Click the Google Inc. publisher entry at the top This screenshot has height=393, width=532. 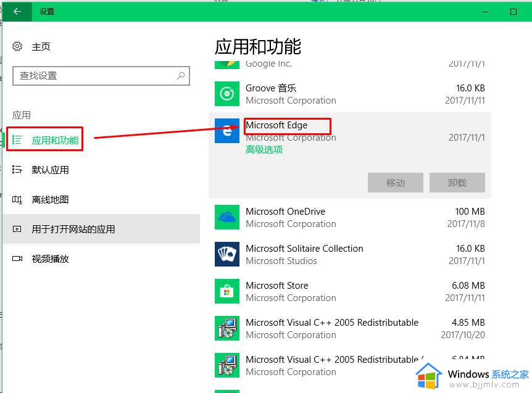click(268, 64)
